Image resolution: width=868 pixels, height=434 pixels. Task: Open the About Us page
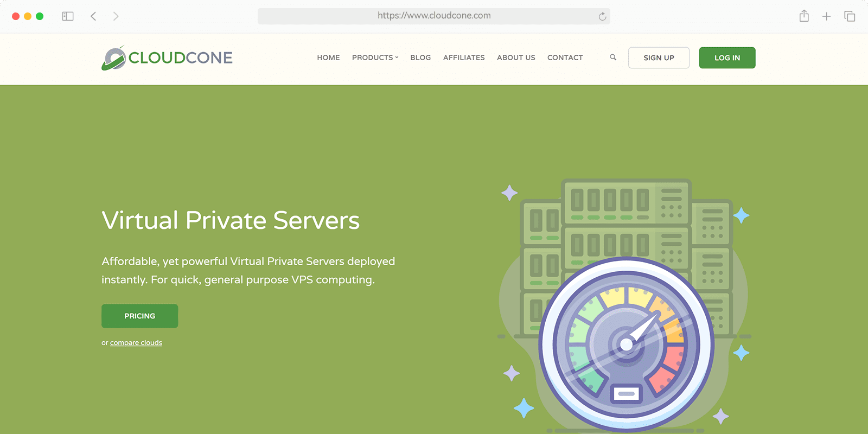click(x=516, y=58)
